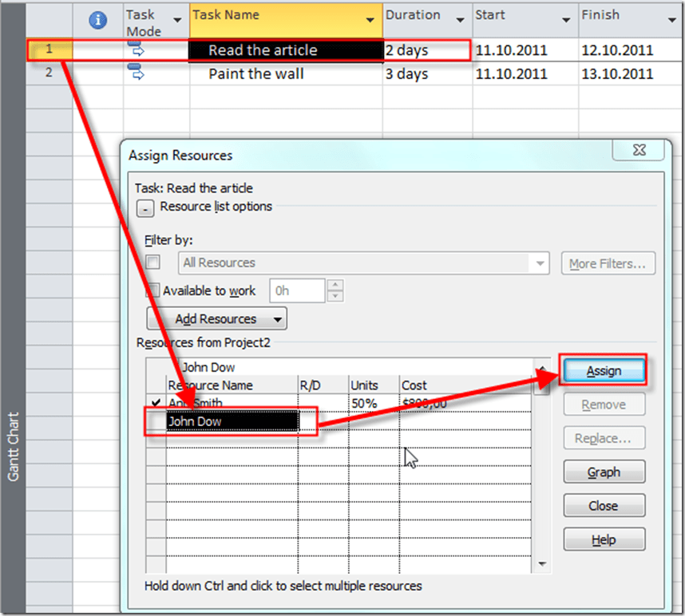Click the Graph button
This screenshot has height=616, width=685.
[603, 472]
